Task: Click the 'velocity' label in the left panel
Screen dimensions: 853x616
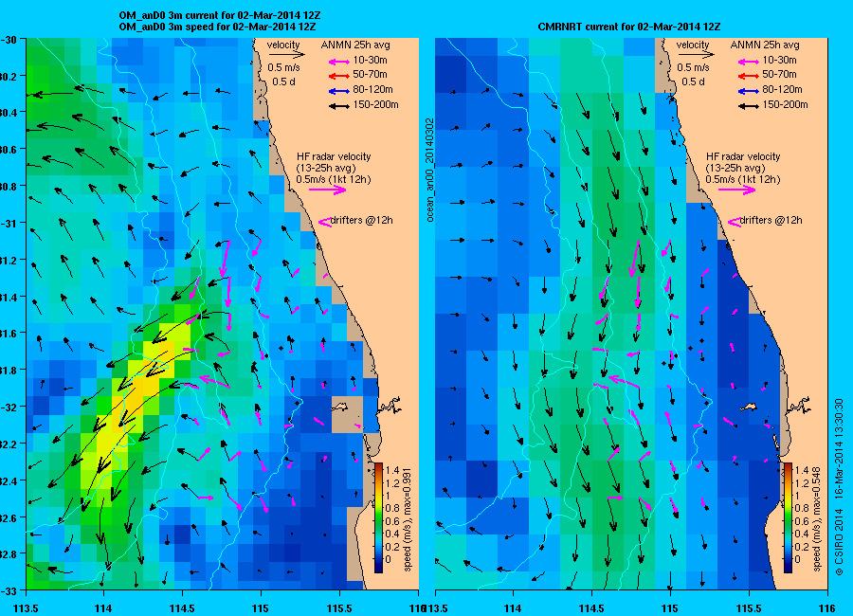Action: point(283,45)
